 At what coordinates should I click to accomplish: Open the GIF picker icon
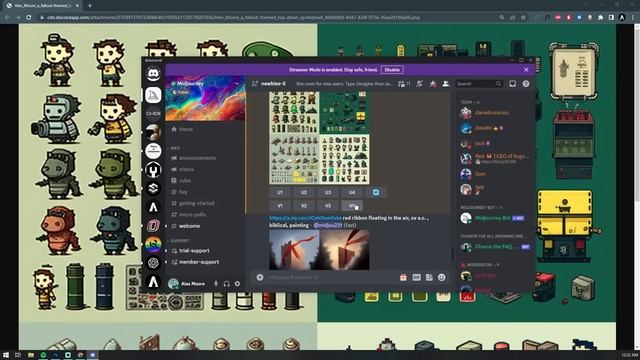[416, 278]
